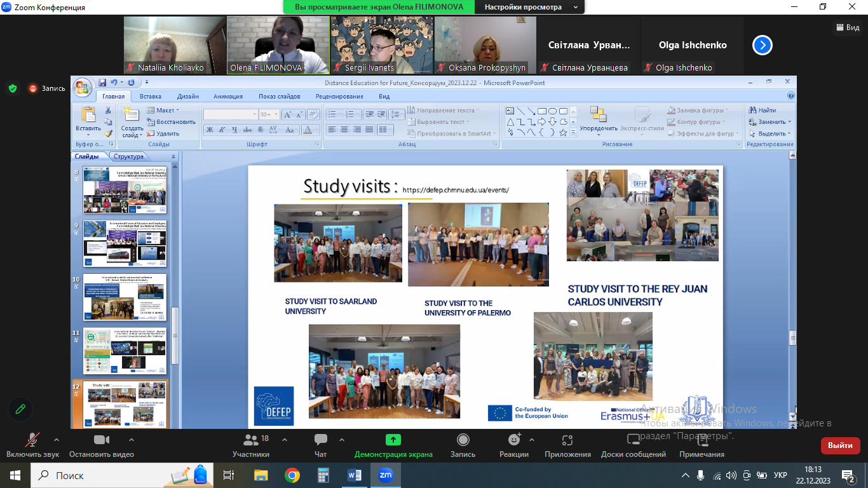Apply bold formatting (Ж)
The width and height of the screenshot is (868, 488).
click(x=209, y=130)
